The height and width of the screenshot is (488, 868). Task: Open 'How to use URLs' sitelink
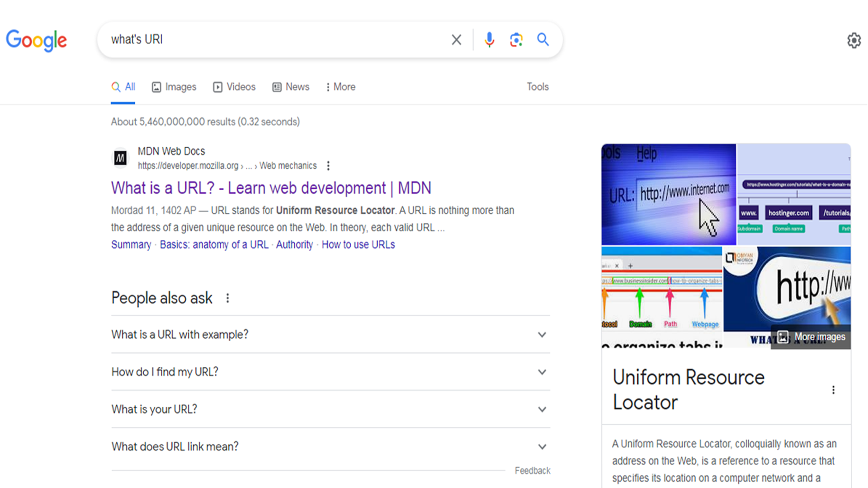click(358, 244)
